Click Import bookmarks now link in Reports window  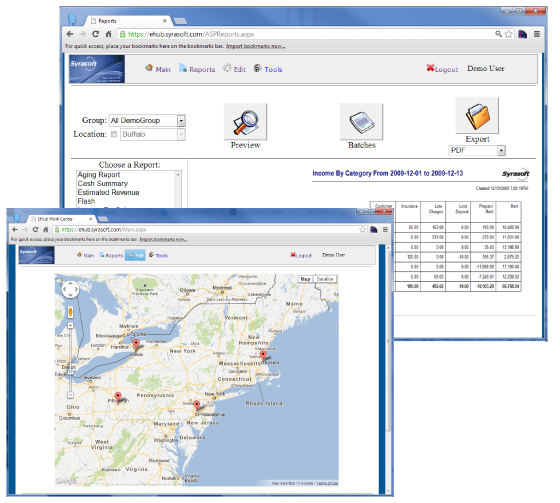point(255,46)
